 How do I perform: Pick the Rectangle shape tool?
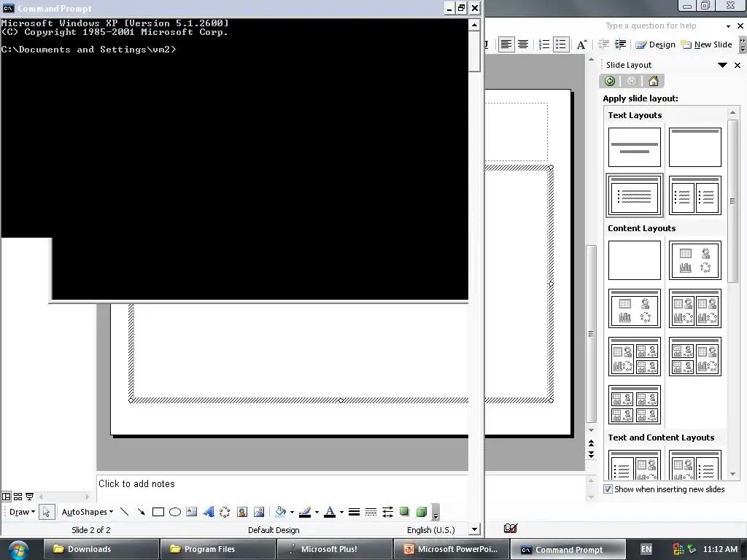[158, 512]
